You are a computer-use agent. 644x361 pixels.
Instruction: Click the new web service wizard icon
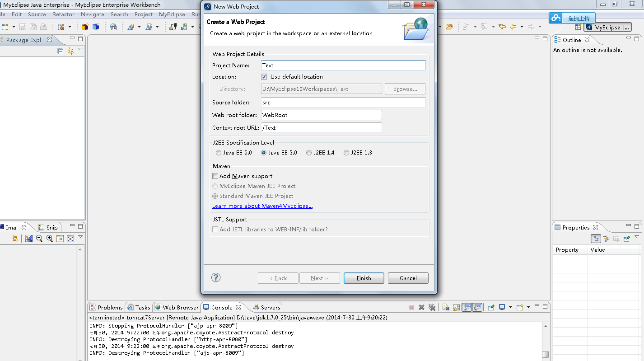tap(131, 27)
